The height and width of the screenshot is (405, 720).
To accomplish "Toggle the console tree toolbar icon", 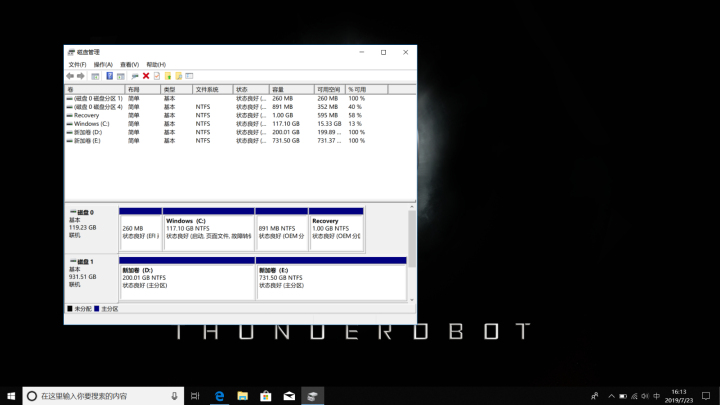I will 95,76.
